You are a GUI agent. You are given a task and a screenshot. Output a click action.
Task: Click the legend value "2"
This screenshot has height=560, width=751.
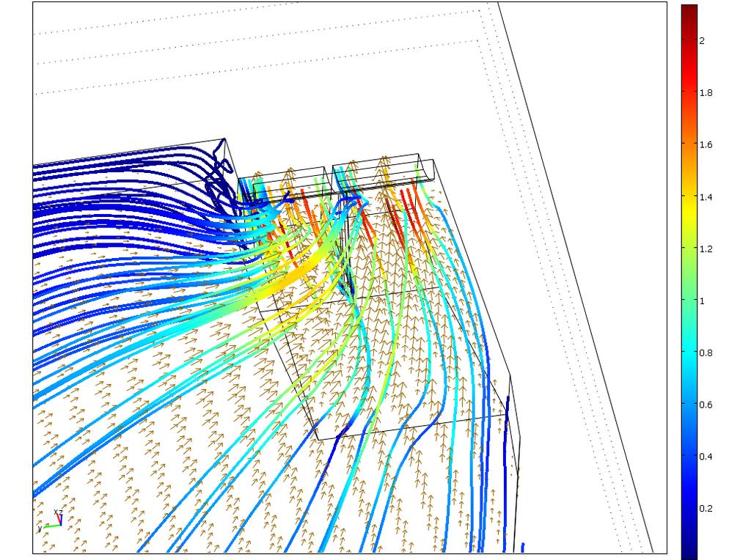tap(702, 41)
